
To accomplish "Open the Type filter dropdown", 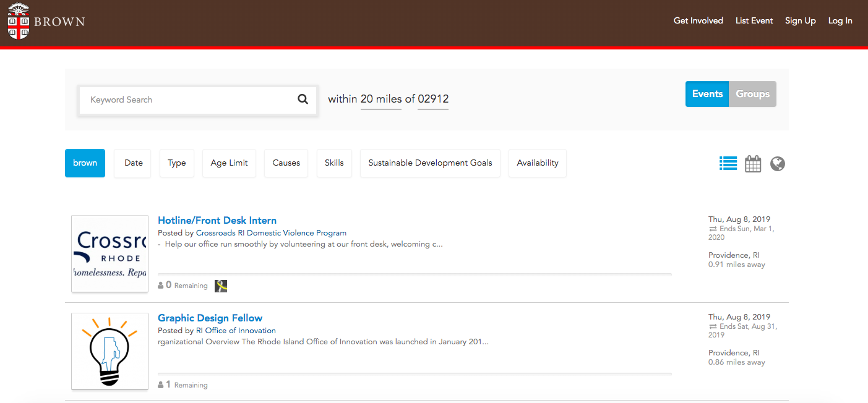I will (x=177, y=163).
